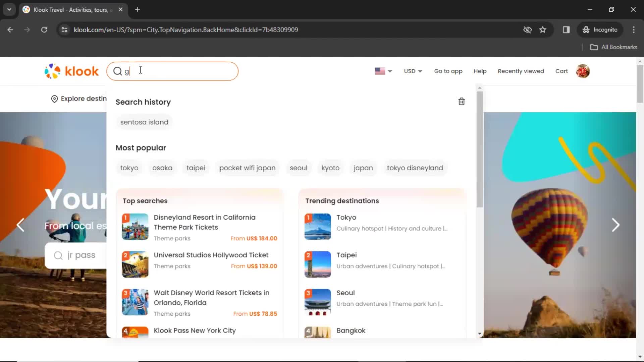The height and width of the screenshot is (362, 644).
Task: Bookmark this page with star icon
Action: (x=543, y=30)
